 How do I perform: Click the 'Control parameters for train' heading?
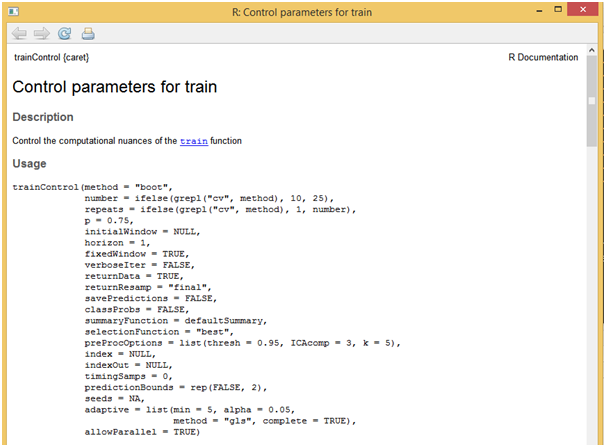tap(114, 87)
